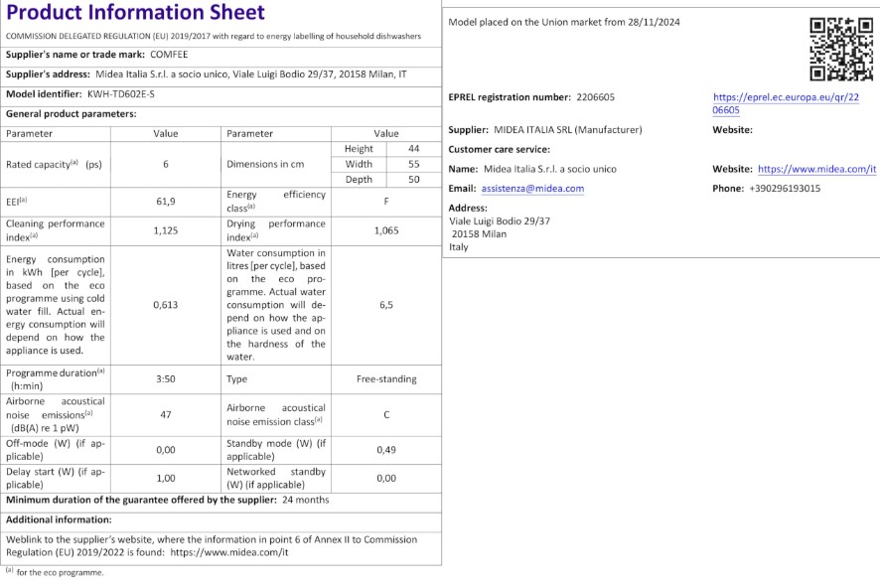Click the Free-standing type value
Image resolution: width=880 pixels, height=588 pixels.
pyautogui.click(x=386, y=378)
